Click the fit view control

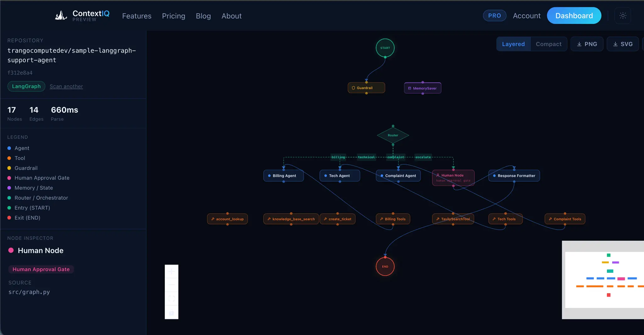tap(171, 299)
